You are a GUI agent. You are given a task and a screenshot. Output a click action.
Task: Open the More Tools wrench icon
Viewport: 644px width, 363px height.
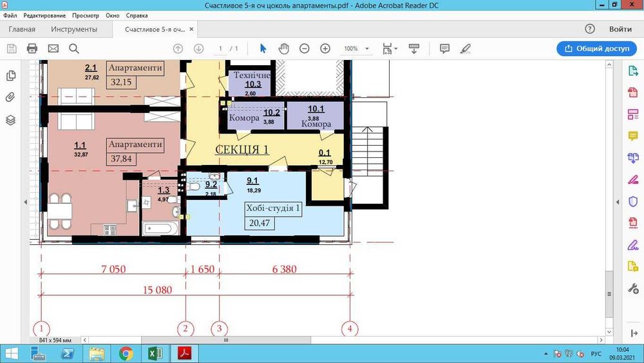click(x=633, y=289)
